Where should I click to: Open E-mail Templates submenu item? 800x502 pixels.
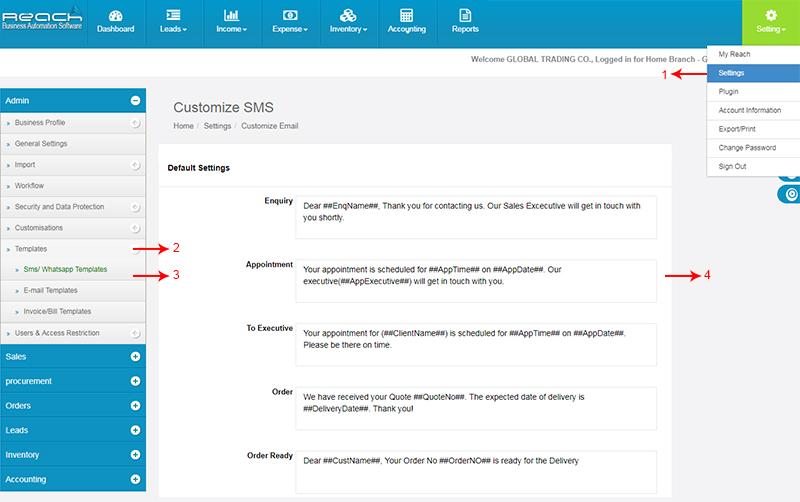51,290
